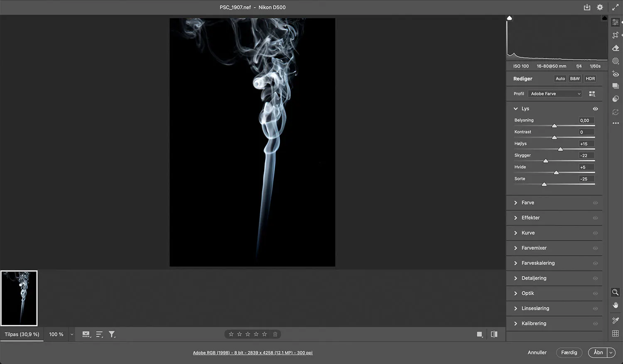Click the save image icon
This screenshot has width=623, height=364.
coord(587,7)
